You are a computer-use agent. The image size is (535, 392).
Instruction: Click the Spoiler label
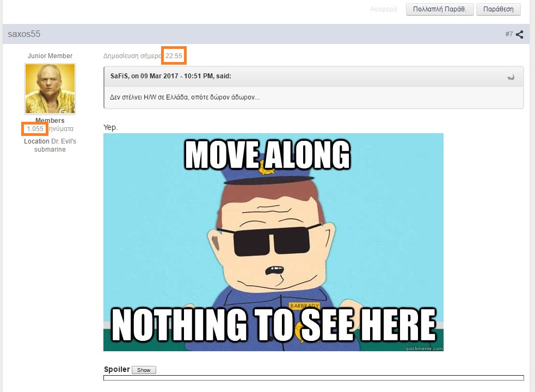116,369
